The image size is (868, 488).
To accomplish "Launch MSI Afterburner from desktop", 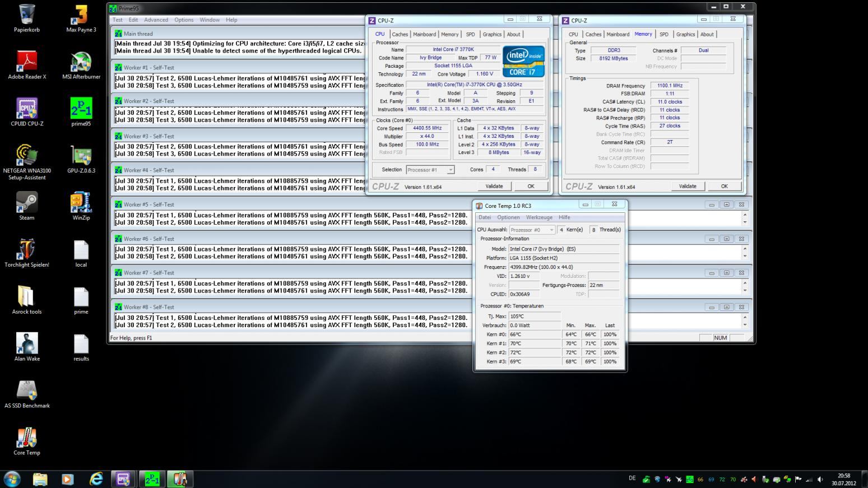I will 81,65.
